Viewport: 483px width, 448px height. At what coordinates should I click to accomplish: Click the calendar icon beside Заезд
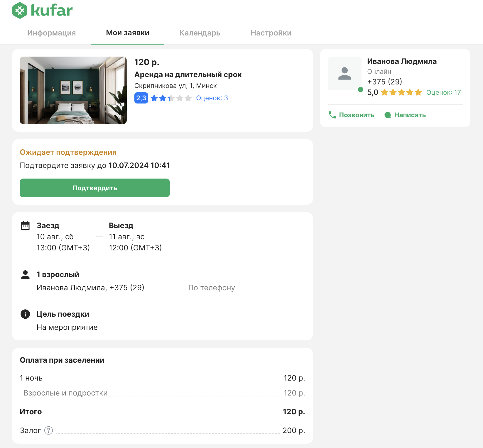tap(25, 225)
